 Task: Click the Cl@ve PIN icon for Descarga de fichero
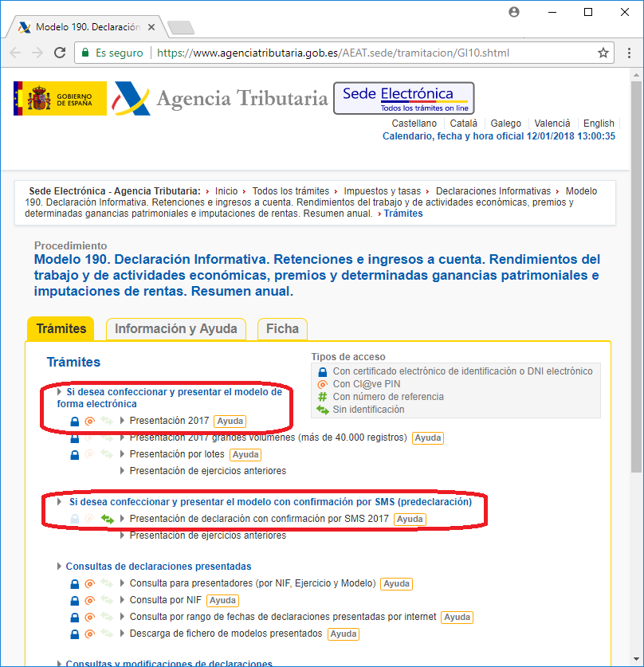[89, 634]
